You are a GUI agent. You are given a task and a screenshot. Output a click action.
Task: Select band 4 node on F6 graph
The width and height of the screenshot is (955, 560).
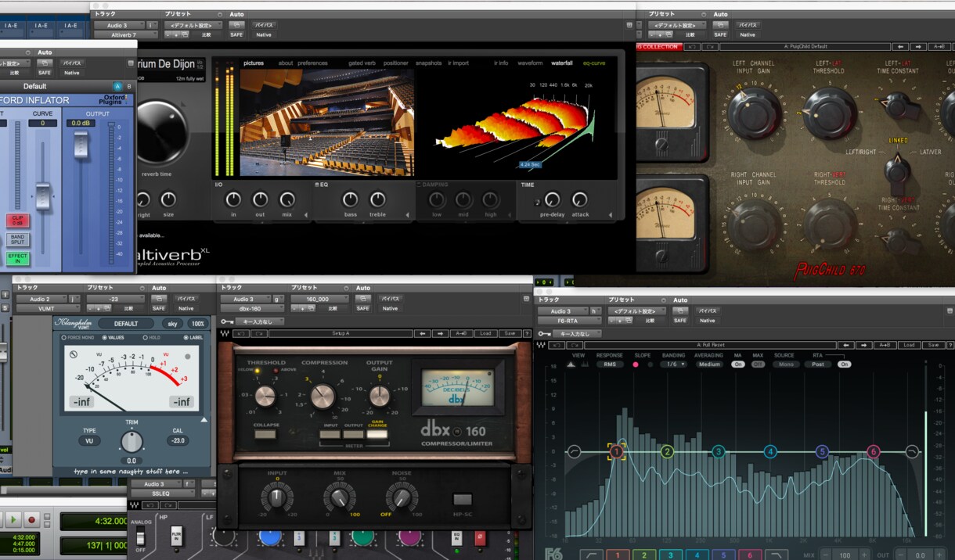point(770,451)
